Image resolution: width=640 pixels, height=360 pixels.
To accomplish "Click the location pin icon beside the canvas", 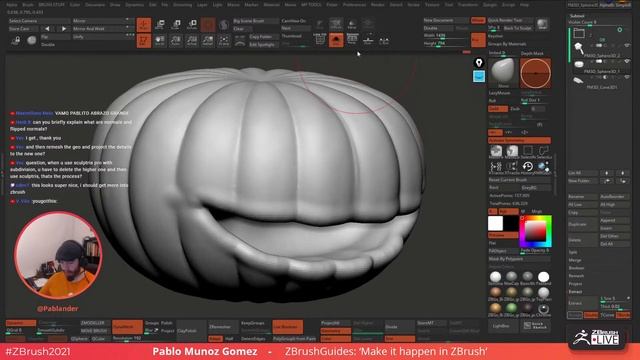I will (x=479, y=62).
